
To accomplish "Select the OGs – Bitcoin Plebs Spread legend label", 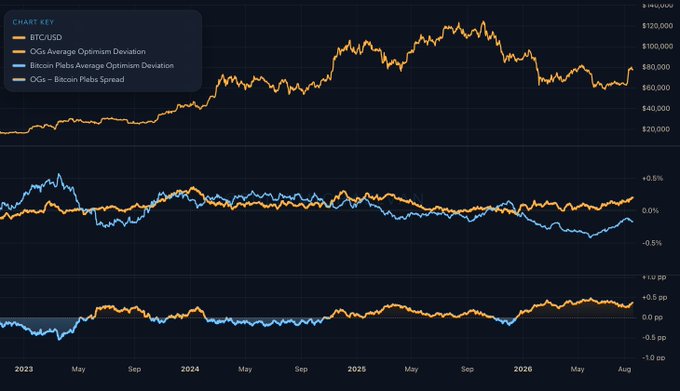I will pos(77,79).
